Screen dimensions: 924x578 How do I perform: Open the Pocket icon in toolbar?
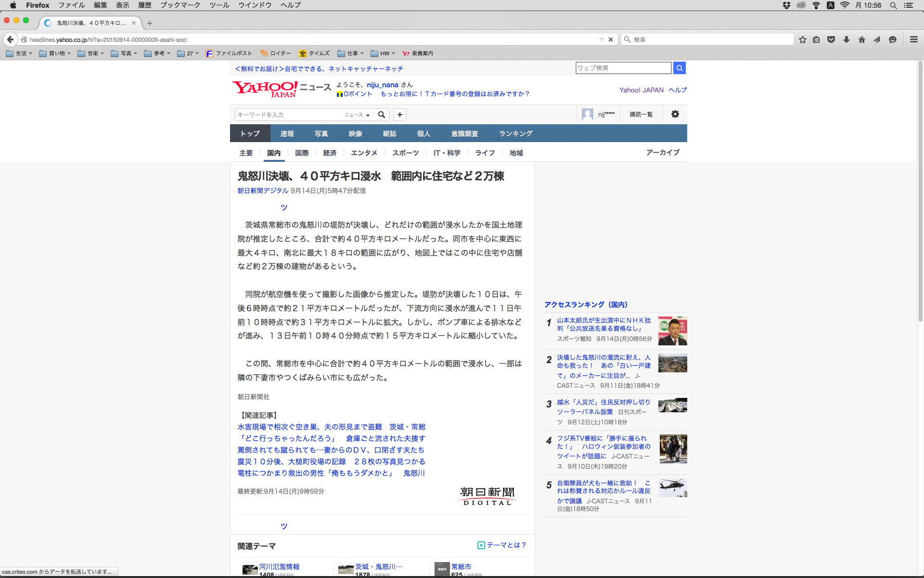coord(831,39)
